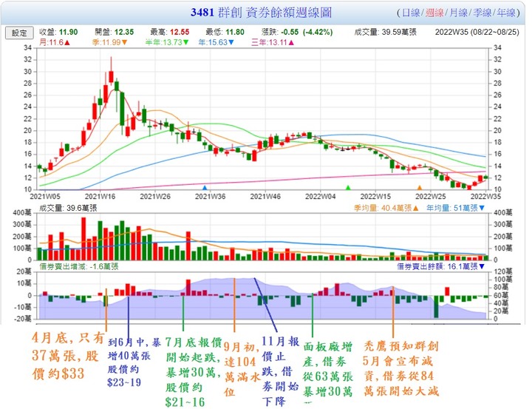This screenshot has width=532, height=409.
Task: Click the 借券賣出餘額 16.1萬張 label
Action: coord(440,267)
